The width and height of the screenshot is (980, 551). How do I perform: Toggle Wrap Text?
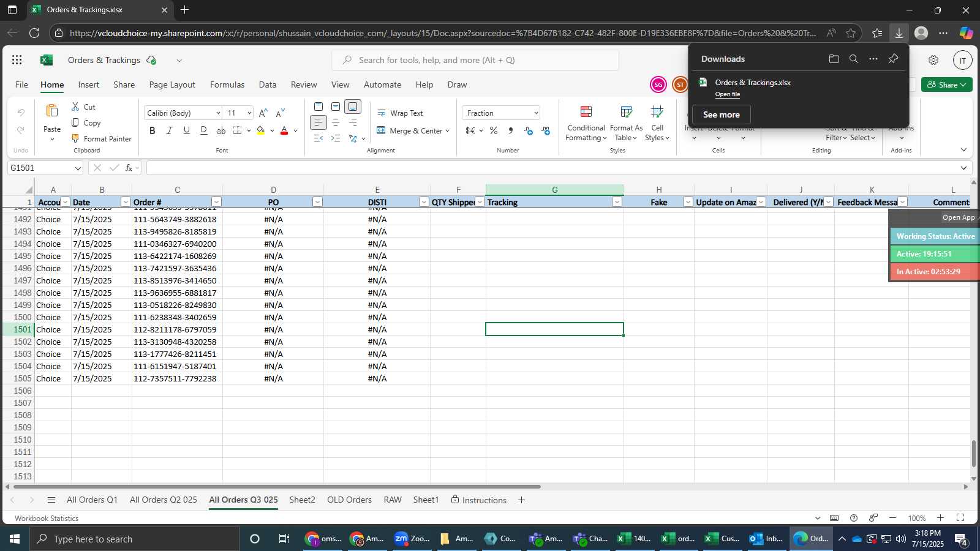click(401, 113)
